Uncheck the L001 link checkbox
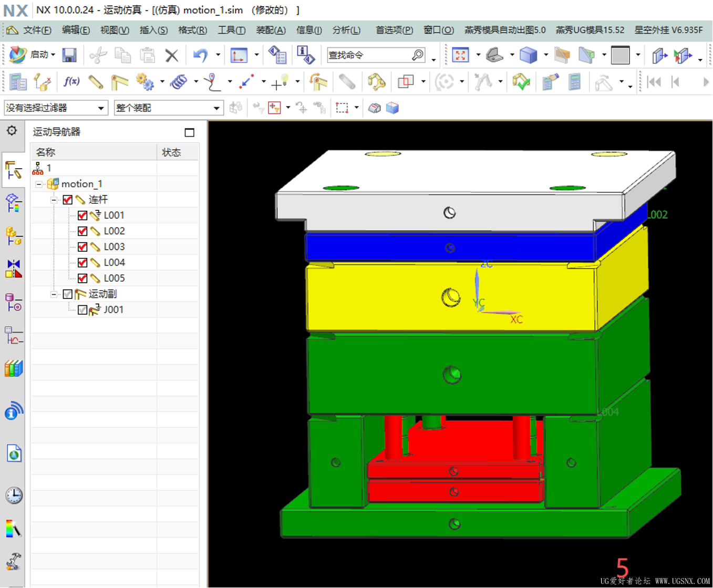713x588 pixels. click(x=82, y=215)
